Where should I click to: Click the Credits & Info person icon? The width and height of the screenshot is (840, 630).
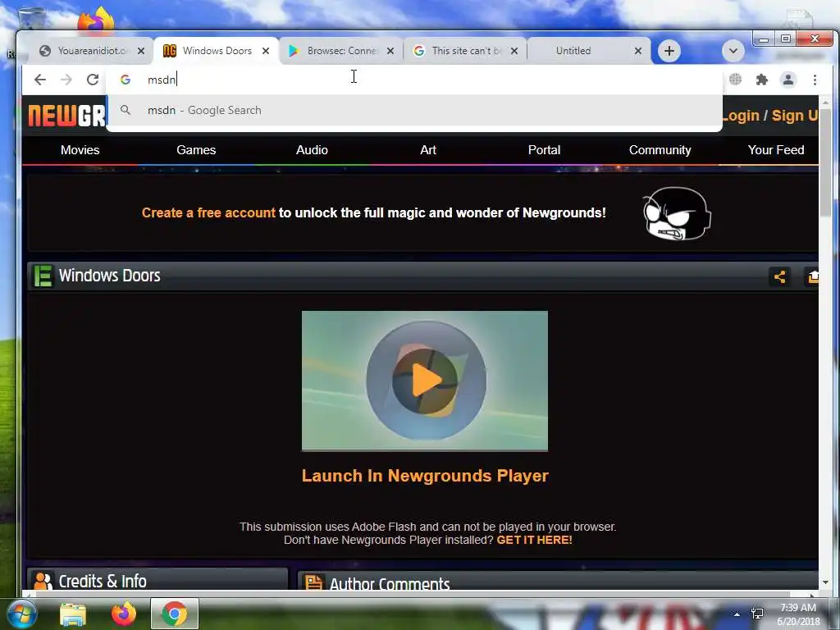tap(43, 581)
